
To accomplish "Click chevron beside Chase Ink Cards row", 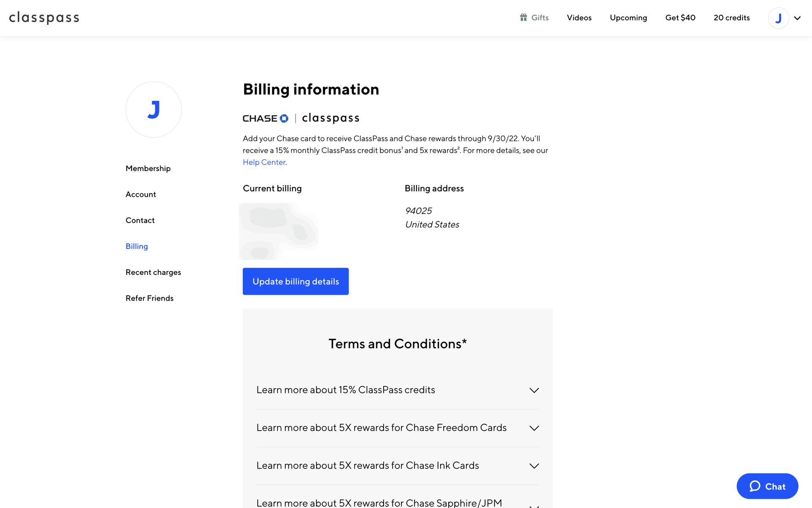I will [x=534, y=466].
